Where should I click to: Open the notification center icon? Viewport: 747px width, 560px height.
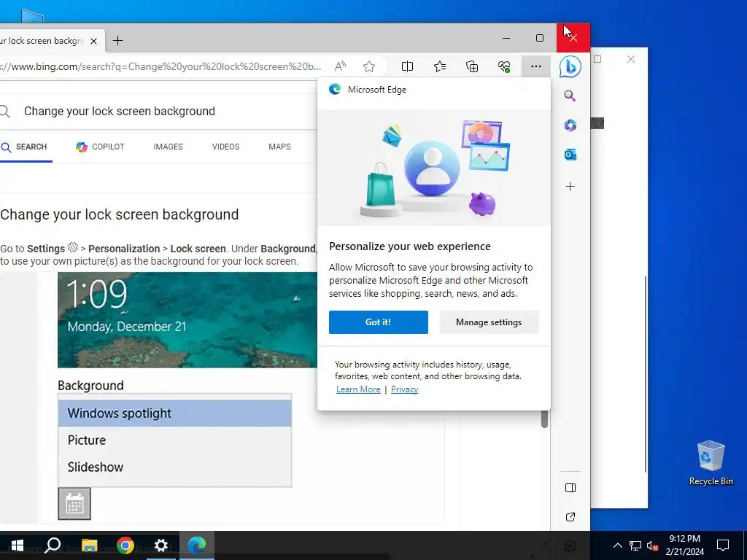(x=723, y=545)
